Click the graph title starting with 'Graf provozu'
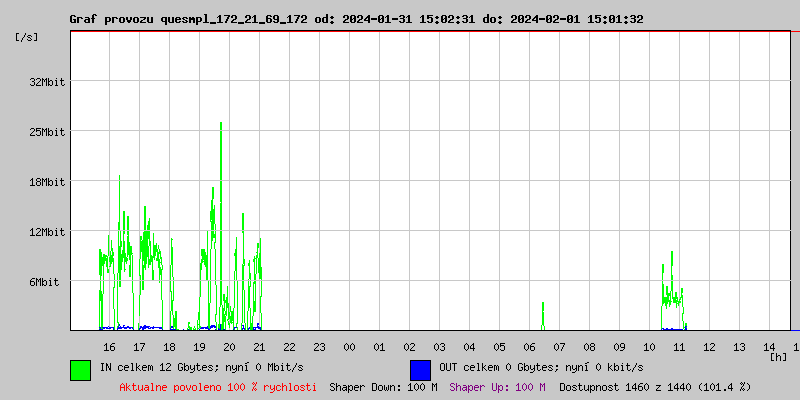Screen dimensions: 800x400 [356, 19]
